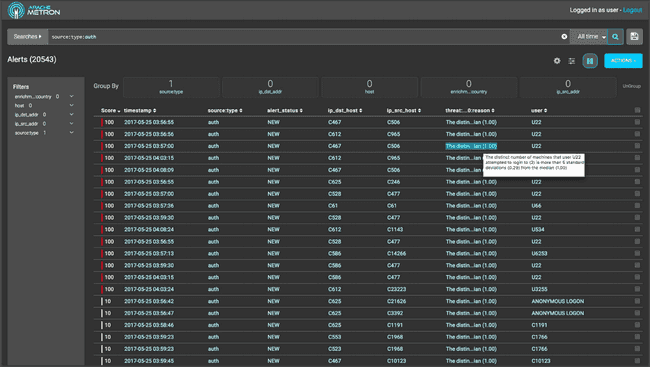
Task: Toggle the filters panel icon next to the gear
Action: pyautogui.click(x=572, y=61)
